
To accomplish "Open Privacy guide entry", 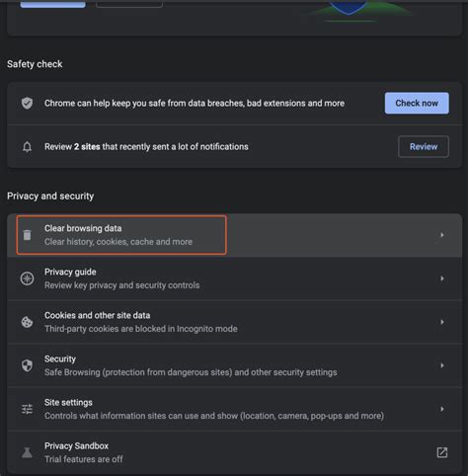I will (234, 278).
